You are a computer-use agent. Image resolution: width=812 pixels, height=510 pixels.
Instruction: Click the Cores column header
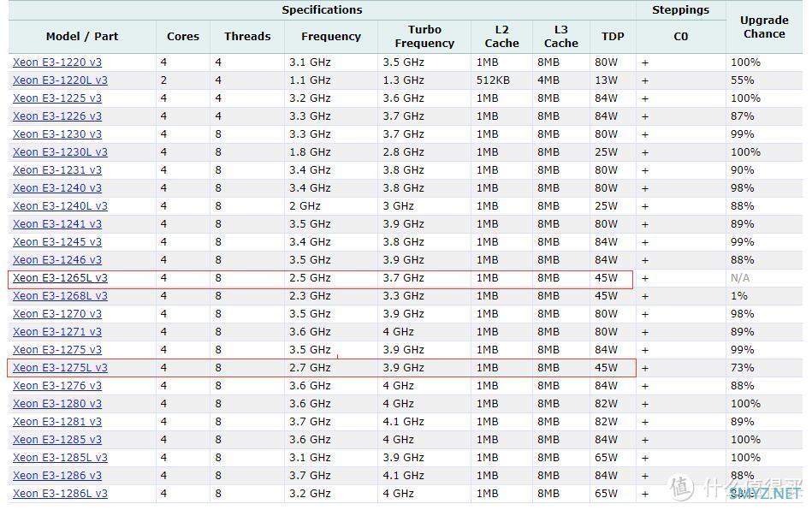pos(183,36)
